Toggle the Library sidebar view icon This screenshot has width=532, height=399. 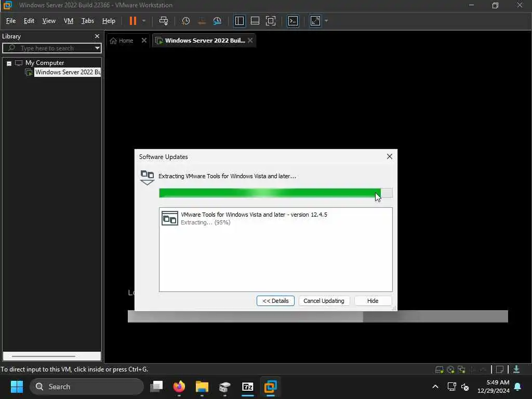coord(239,21)
